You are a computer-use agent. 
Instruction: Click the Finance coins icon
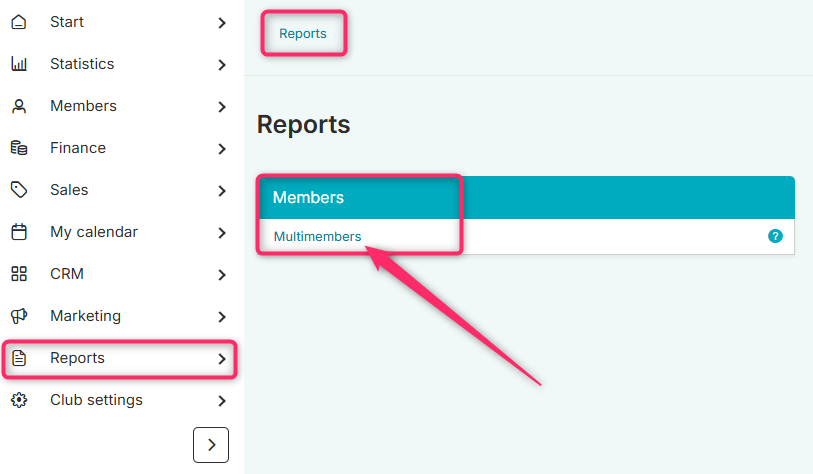19,148
